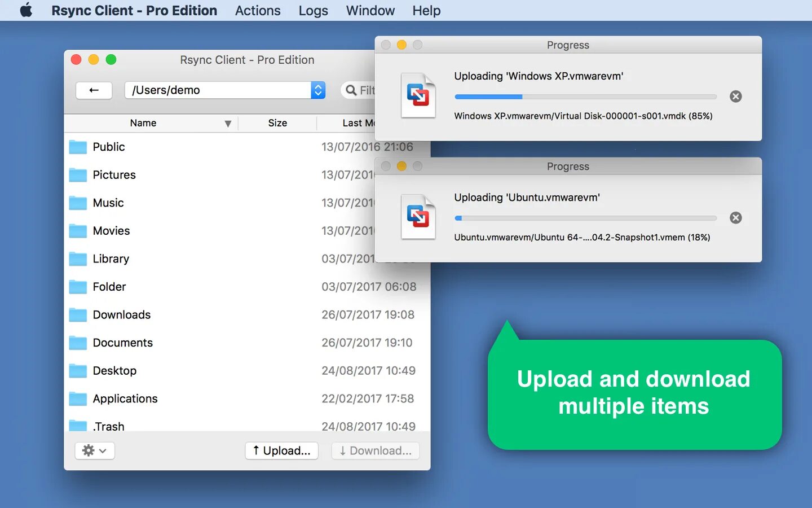Click the 'Library' folder name
Image resolution: width=812 pixels, height=508 pixels.
111,259
